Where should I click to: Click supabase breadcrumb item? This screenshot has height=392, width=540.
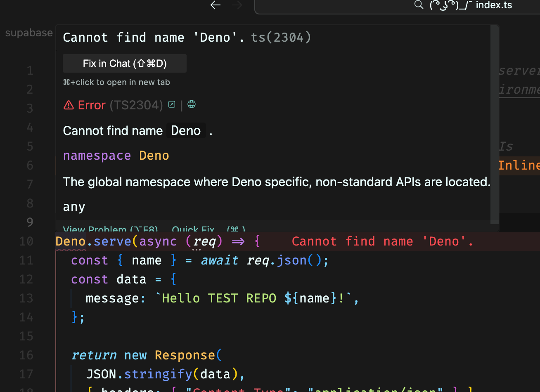tap(29, 33)
